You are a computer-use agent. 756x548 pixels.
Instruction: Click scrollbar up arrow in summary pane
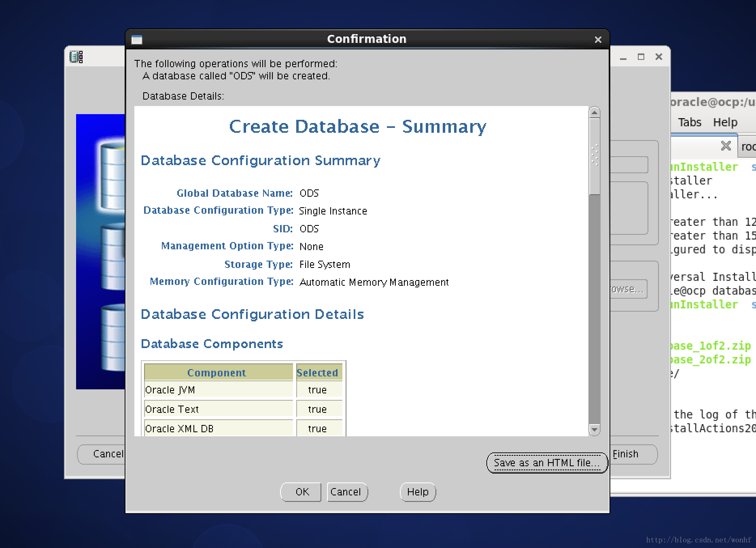pyautogui.click(x=595, y=113)
